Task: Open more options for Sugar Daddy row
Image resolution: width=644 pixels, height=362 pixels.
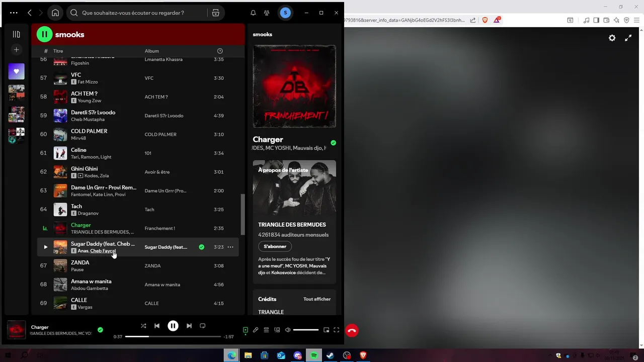Action: pyautogui.click(x=230, y=247)
